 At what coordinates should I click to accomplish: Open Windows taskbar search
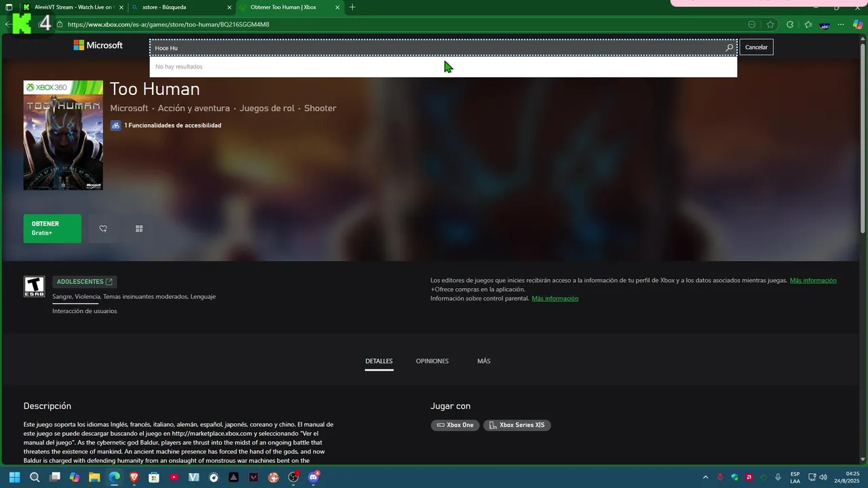pos(35,477)
